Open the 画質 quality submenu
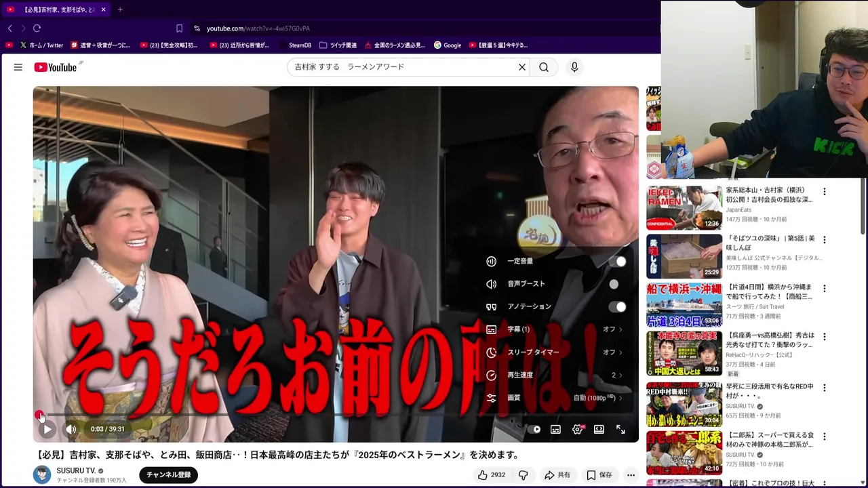 point(556,398)
